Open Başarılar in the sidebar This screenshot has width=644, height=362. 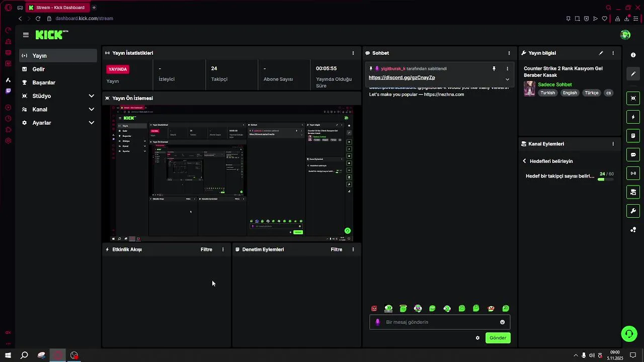coord(58,82)
